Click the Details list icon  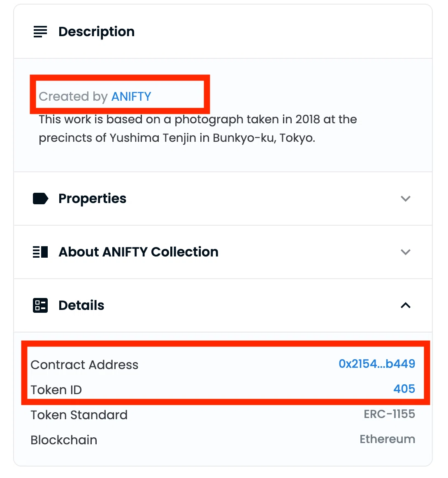click(40, 305)
